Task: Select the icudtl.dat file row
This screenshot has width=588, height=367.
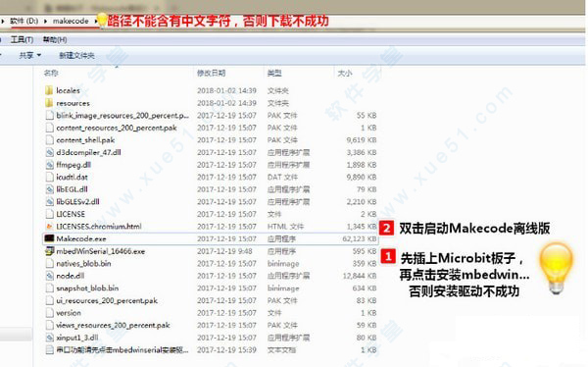Action: tap(211, 177)
